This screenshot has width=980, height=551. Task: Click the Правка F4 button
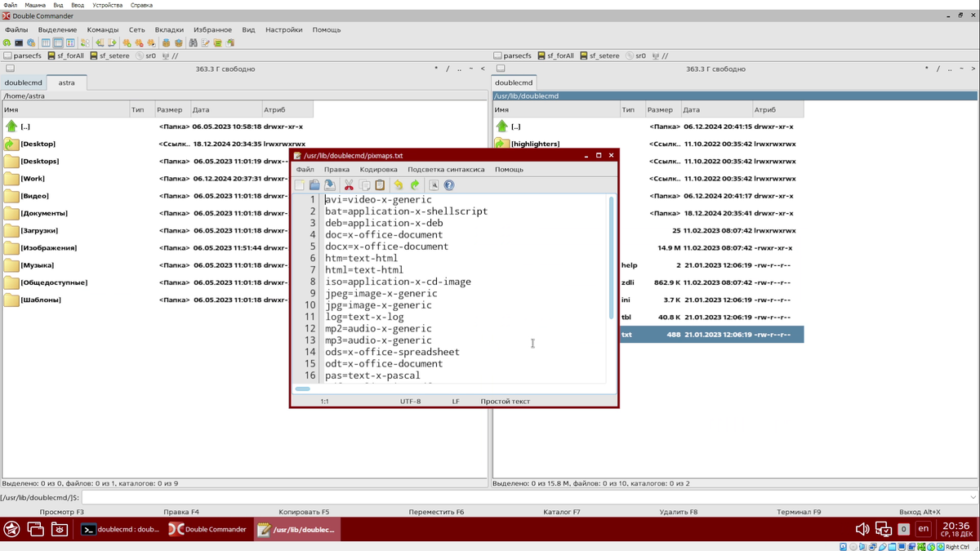point(181,512)
